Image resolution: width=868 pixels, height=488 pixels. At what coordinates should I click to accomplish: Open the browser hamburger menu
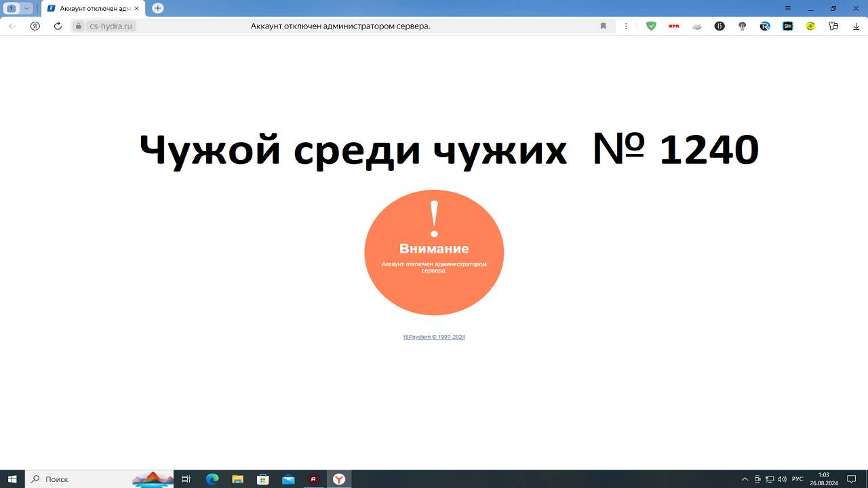(x=788, y=8)
